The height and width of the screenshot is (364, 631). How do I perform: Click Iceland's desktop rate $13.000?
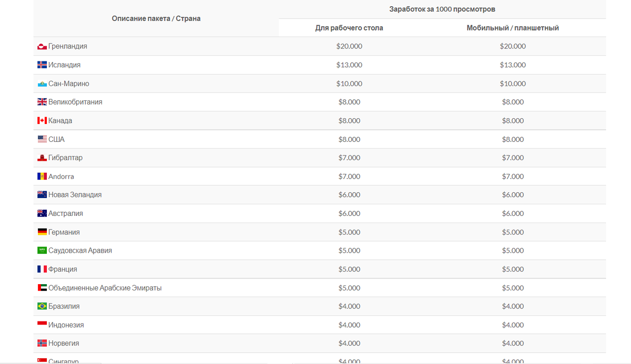pyautogui.click(x=349, y=65)
